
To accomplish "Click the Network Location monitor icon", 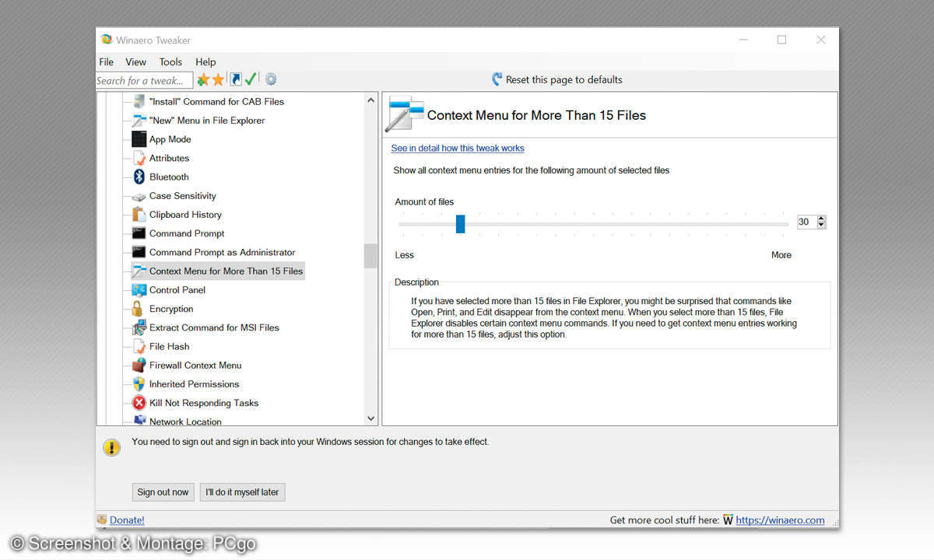I will [x=139, y=420].
